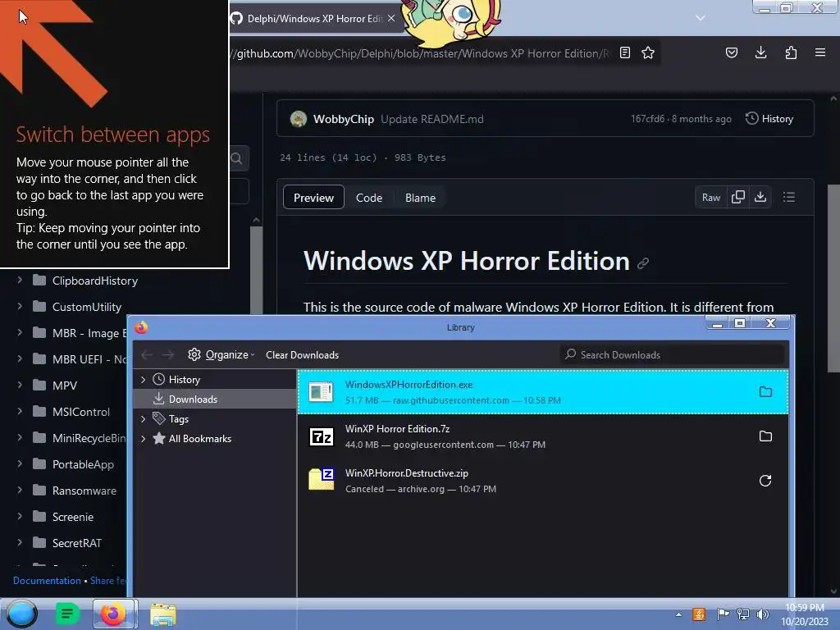Viewport: 840px width, 630px height.
Task: Open the Firefox hamburger menu
Action: tap(820, 52)
